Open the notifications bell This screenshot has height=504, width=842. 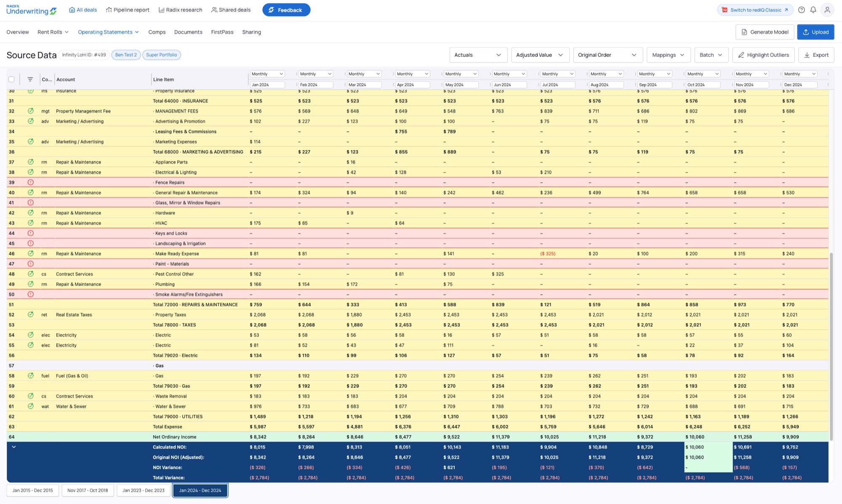point(813,10)
